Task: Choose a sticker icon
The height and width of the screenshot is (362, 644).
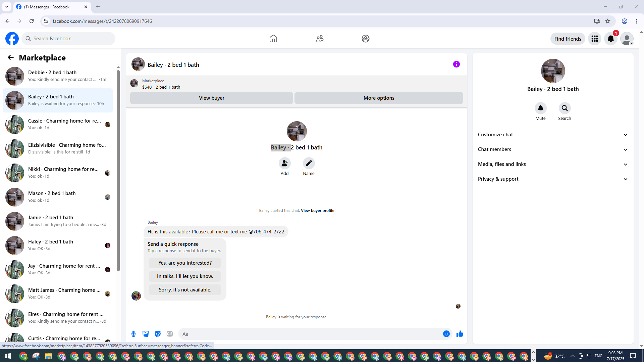Action: point(158,334)
